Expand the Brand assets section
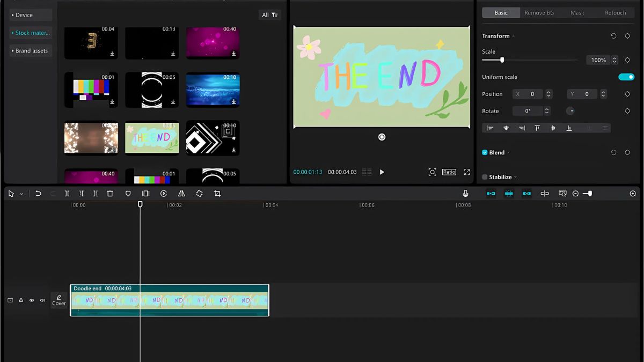The image size is (644, 362). pos(31,51)
